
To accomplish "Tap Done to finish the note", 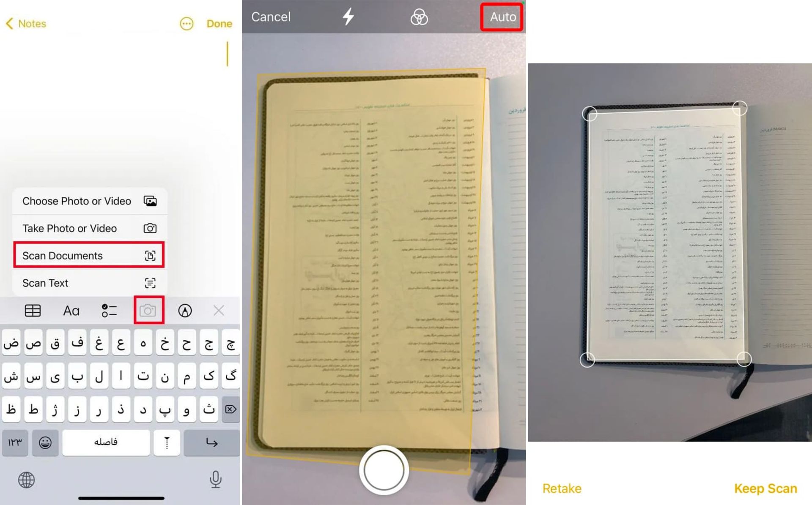I will click(x=220, y=23).
